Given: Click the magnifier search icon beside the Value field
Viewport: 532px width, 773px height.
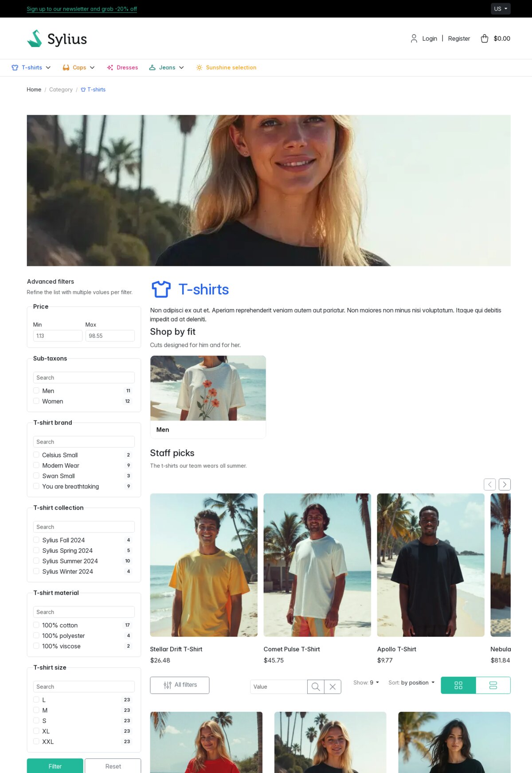Looking at the screenshot, I should pos(316,687).
